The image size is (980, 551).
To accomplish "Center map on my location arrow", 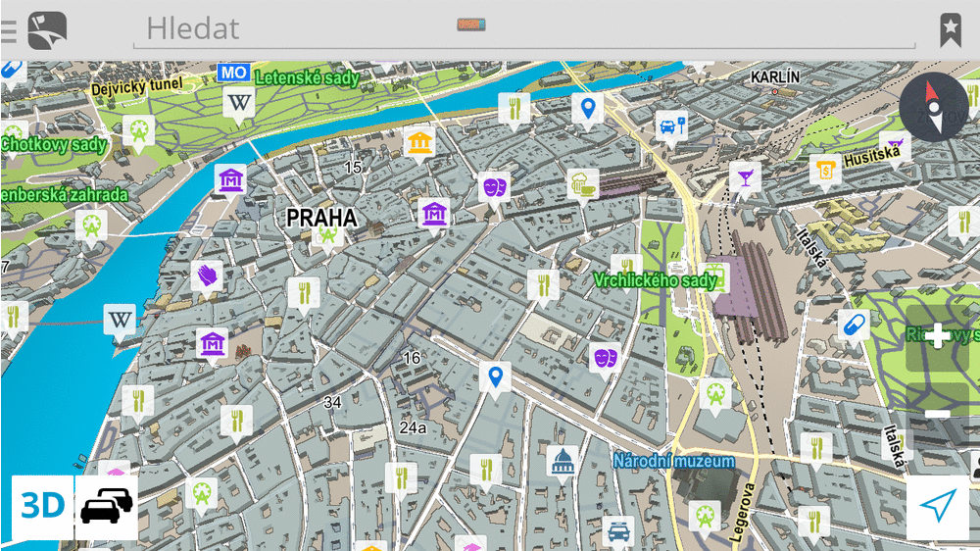I will [x=938, y=506].
